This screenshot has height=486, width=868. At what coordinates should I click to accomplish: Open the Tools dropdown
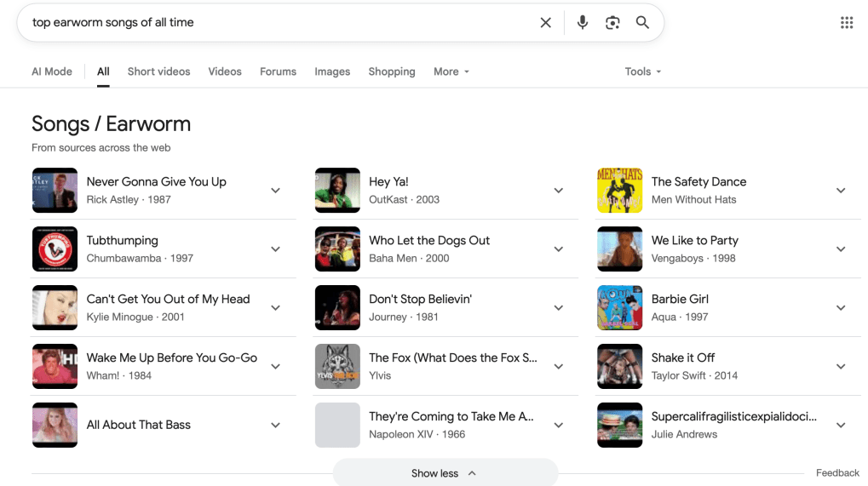pyautogui.click(x=642, y=71)
